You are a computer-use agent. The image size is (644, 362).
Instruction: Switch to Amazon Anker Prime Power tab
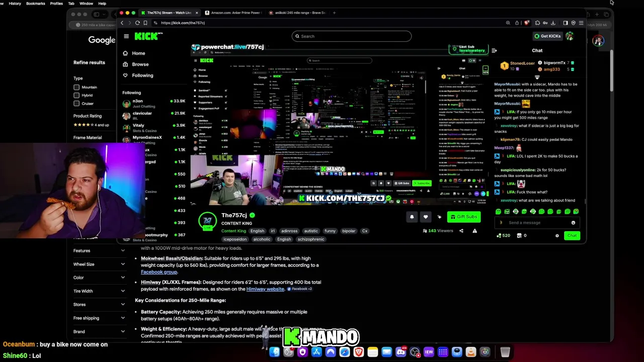233,13
